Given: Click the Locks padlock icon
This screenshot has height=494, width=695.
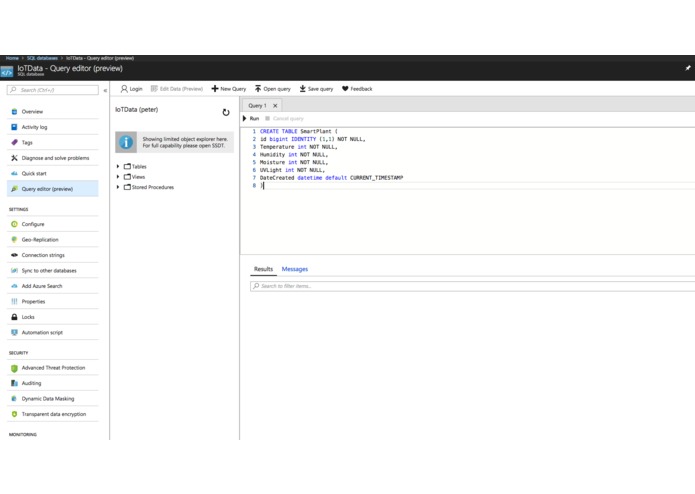Looking at the screenshot, I should click(x=14, y=317).
